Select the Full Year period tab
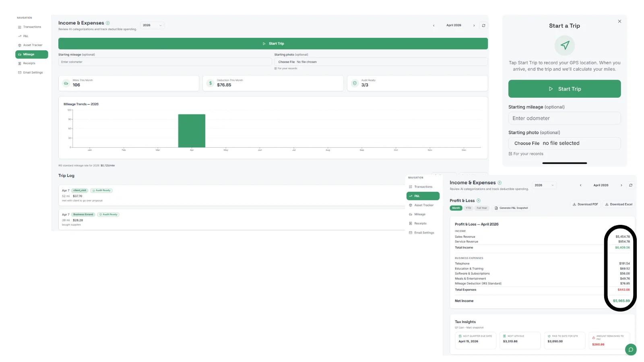This screenshot has width=644, height=362. [482, 208]
